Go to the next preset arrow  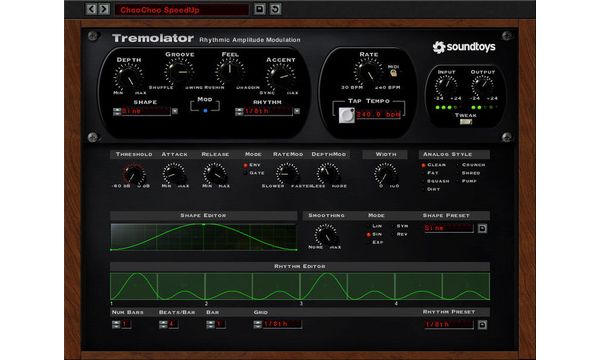click(x=104, y=9)
